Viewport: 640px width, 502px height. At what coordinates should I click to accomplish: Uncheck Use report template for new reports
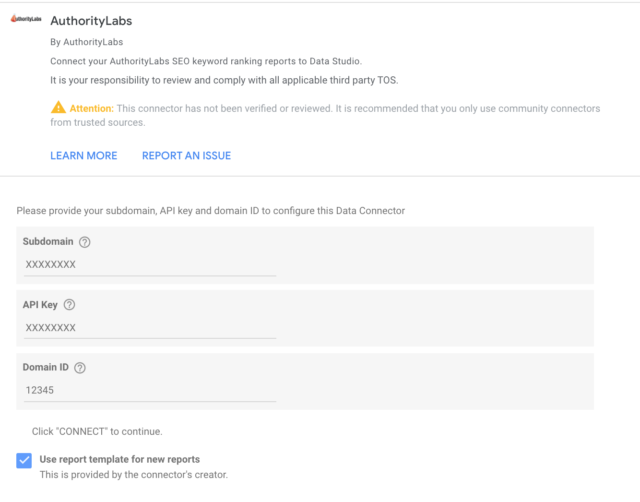click(24, 460)
